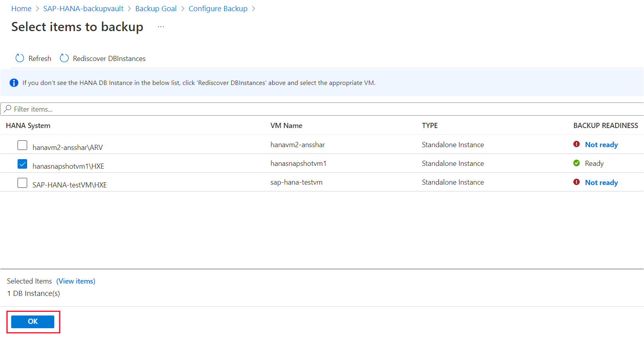Click the Refresh circular arrow icon
Image resolution: width=644 pixels, height=337 pixels.
[20, 58]
